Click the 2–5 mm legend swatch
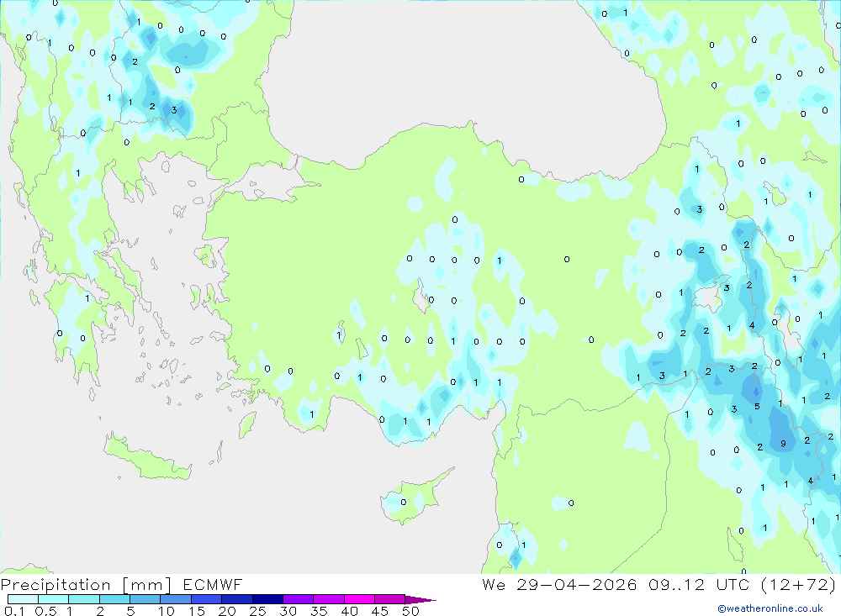The height and width of the screenshot is (616, 841). click(114, 599)
